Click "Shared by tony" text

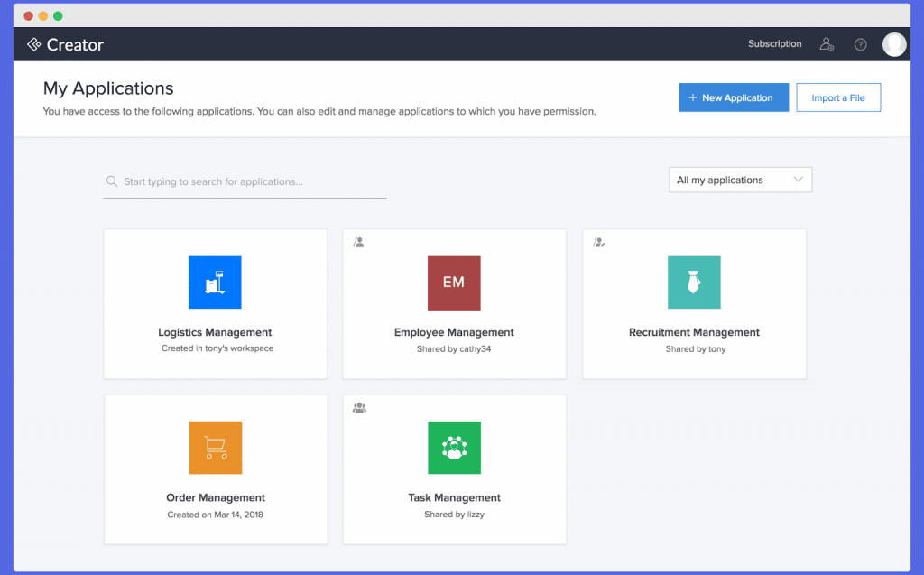coord(696,348)
